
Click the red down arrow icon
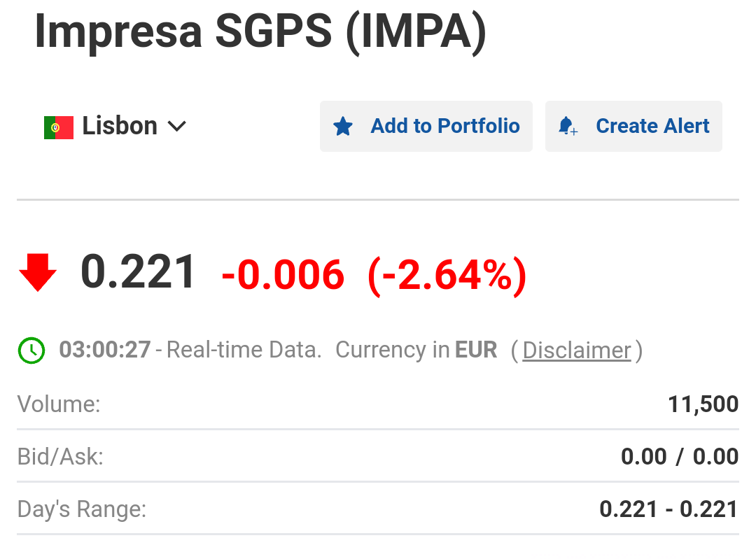click(x=38, y=272)
